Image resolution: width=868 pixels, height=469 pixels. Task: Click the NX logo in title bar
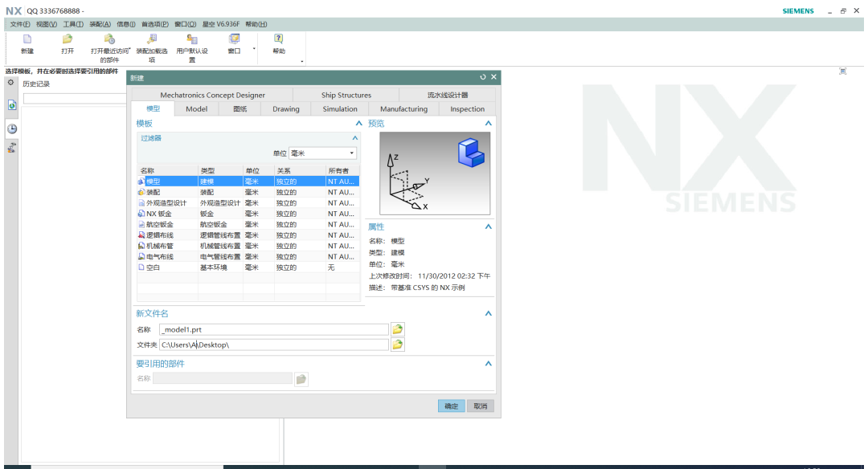click(14, 11)
